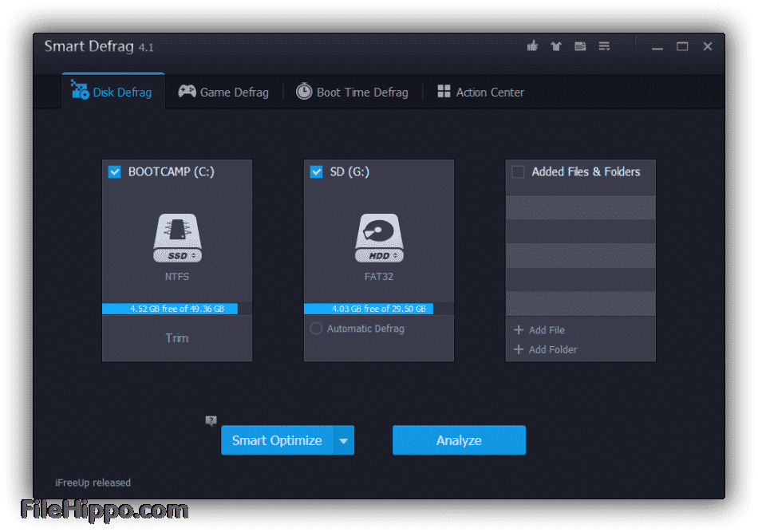Expand the Smart Optimize dropdown arrow
758x532 pixels.
[x=344, y=440]
